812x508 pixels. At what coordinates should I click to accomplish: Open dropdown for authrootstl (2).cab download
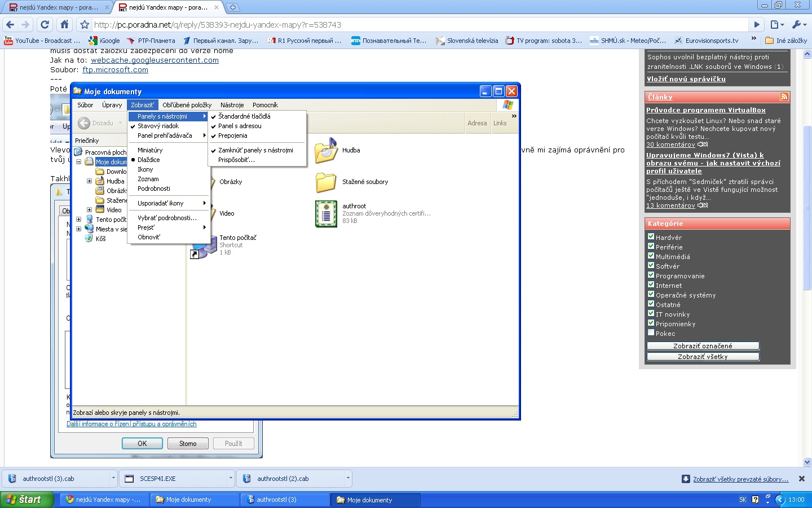point(348,479)
